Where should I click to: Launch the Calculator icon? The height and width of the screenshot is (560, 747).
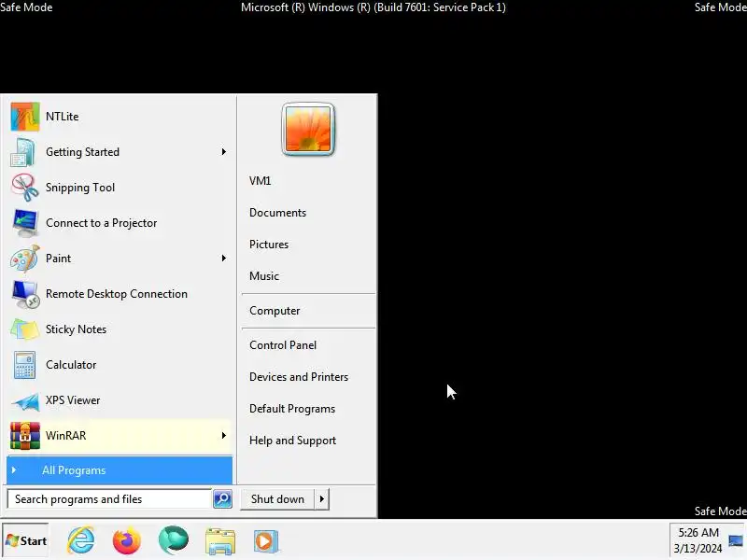click(x=24, y=365)
